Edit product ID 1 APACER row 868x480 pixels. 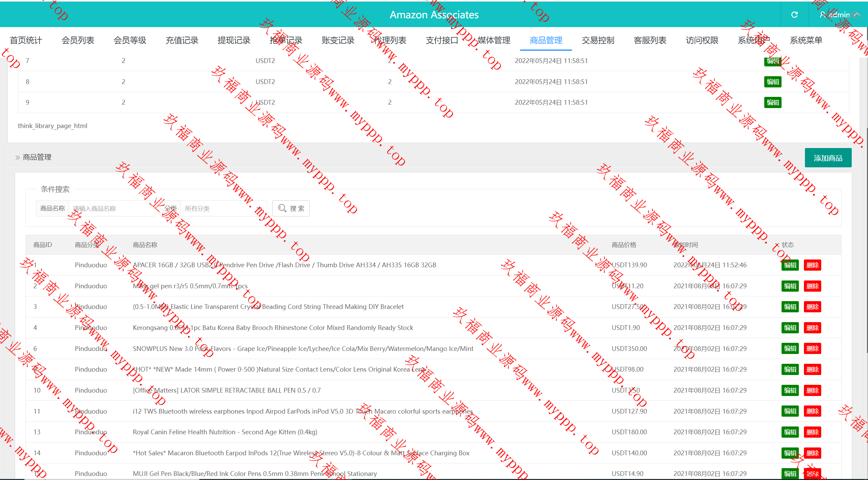(790, 265)
